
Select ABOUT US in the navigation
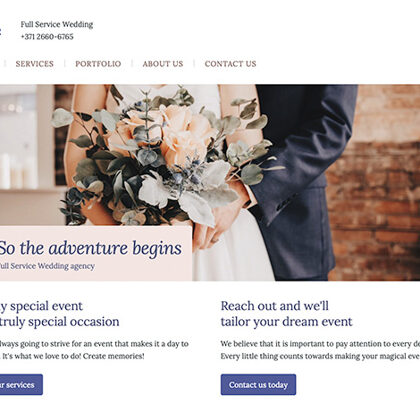(x=163, y=64)
